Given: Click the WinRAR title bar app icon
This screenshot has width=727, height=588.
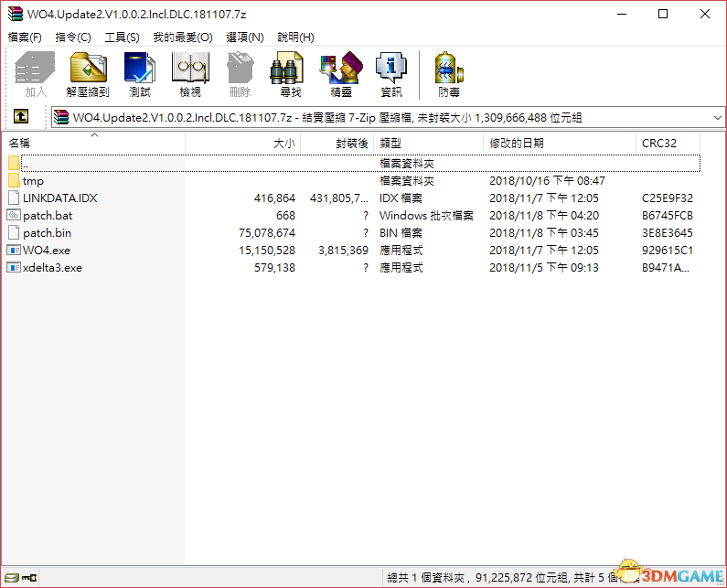Looking at the screenshot, I should pos(16,14).
